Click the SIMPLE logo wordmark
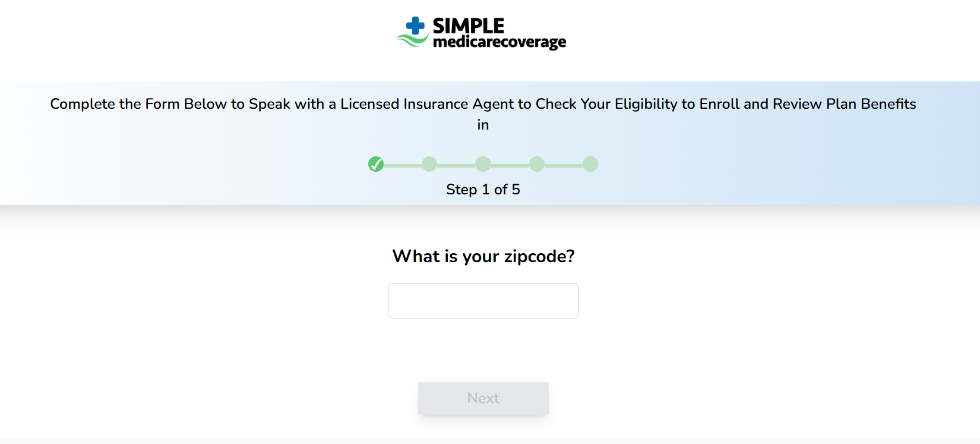The width and height of the screenshot is (980, 444). pyautogui.click(x=468, y=26)
